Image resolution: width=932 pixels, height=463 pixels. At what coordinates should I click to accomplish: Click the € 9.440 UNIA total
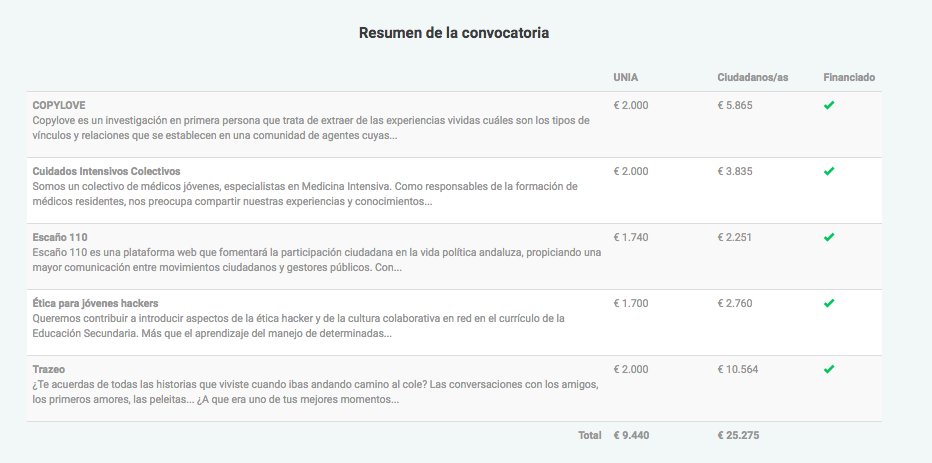pyautogui.click(x=631, y=436)
